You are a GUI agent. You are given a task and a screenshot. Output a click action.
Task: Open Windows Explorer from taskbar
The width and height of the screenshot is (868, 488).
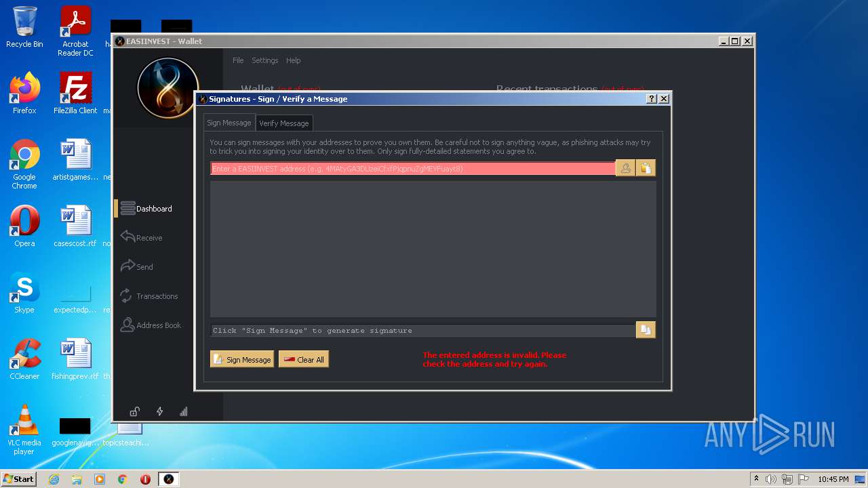click(x=77, y=479)
